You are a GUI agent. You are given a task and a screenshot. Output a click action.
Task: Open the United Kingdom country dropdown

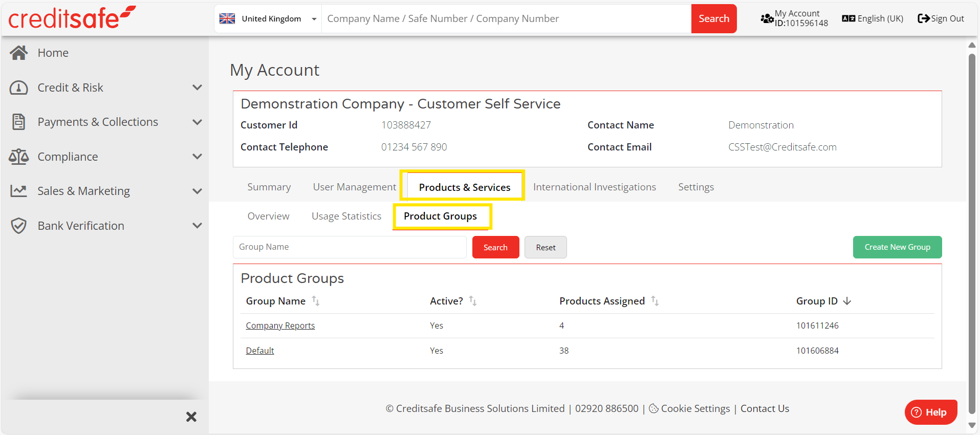click(268, 18)
